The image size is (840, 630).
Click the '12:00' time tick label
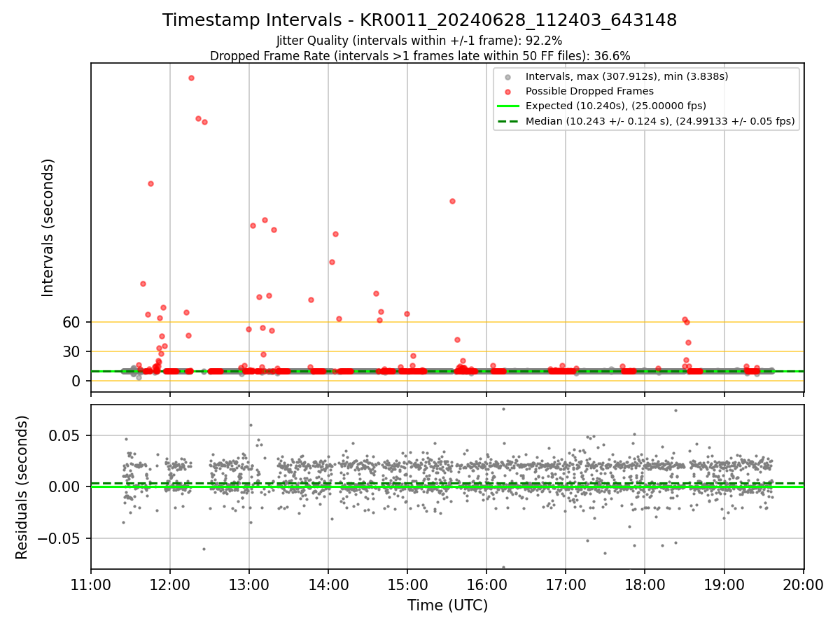click(170, 583)
